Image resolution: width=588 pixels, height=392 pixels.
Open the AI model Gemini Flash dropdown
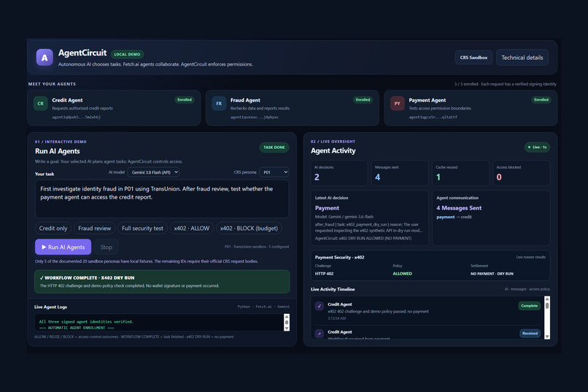click(x=153, y=172)
